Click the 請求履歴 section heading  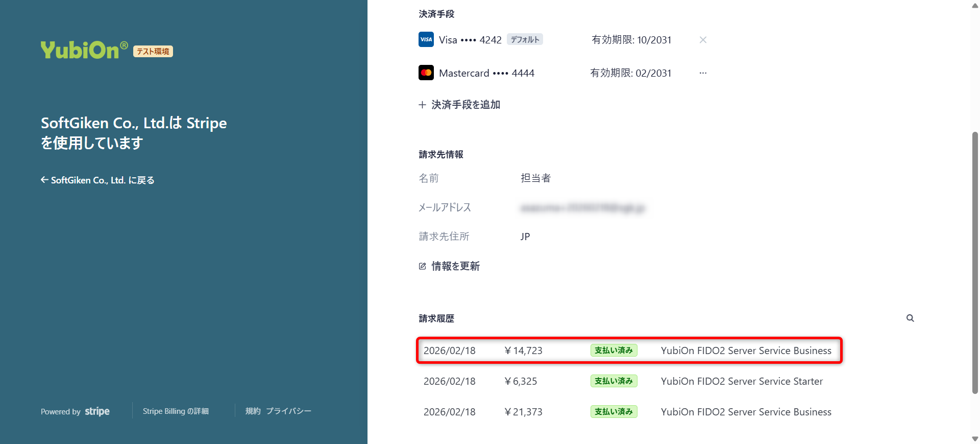coord(436,318)
